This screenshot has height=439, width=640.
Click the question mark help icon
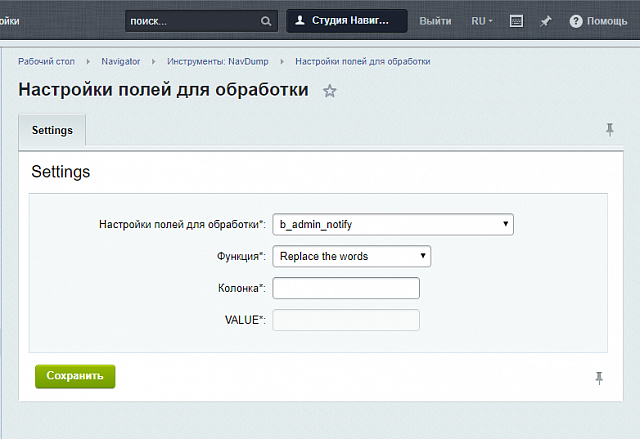coord(576,21)
